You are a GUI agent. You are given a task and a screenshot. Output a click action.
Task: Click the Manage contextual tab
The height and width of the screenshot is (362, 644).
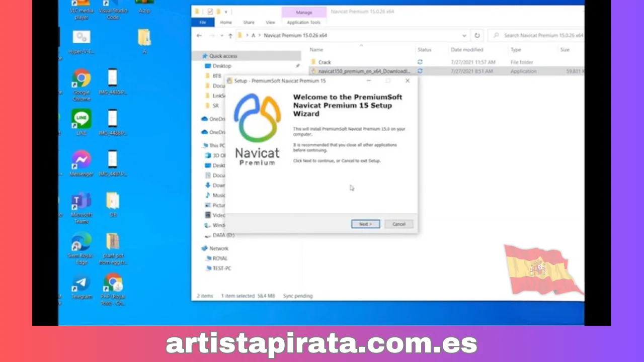[x=303, y=12]
